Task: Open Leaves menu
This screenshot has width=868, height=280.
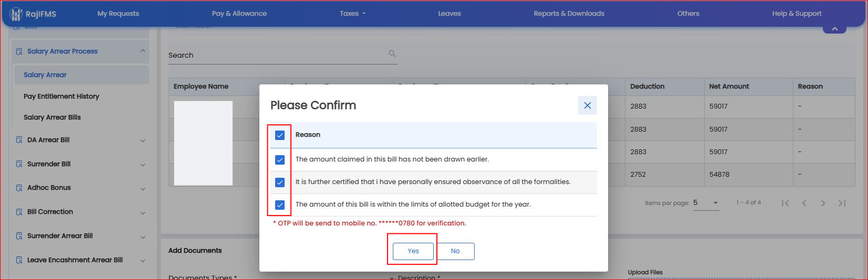Action: 449,14
